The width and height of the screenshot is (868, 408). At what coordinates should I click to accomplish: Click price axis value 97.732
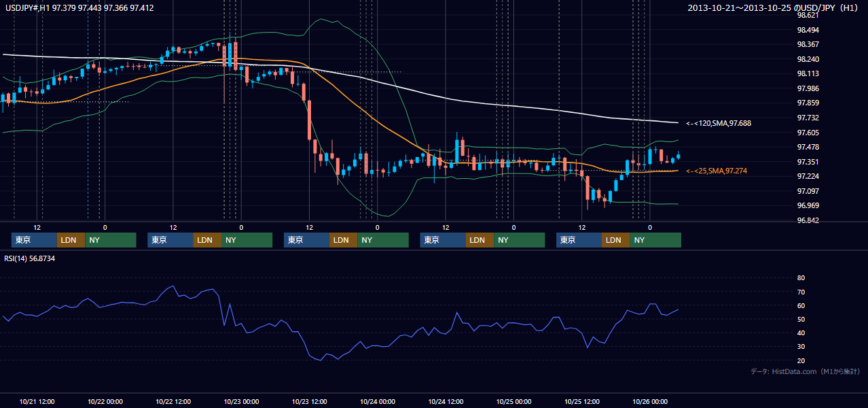coord(808,118)
